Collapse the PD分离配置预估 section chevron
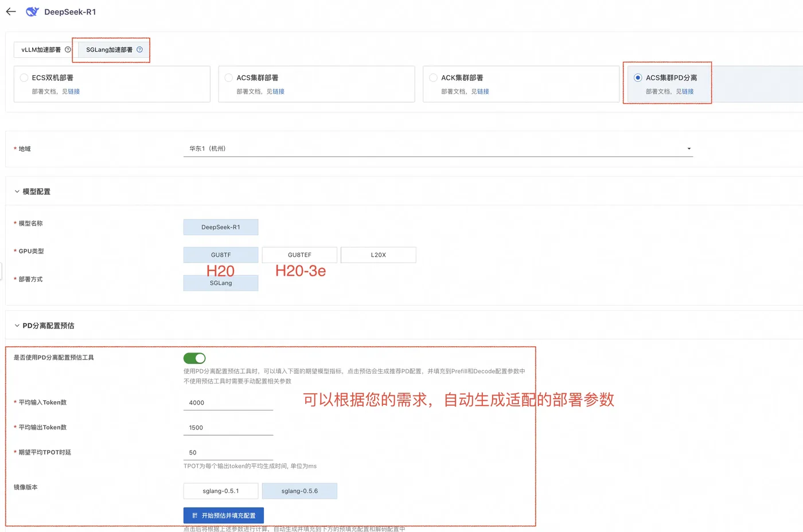This screenshot has height=532, width=803. [17, 326]
